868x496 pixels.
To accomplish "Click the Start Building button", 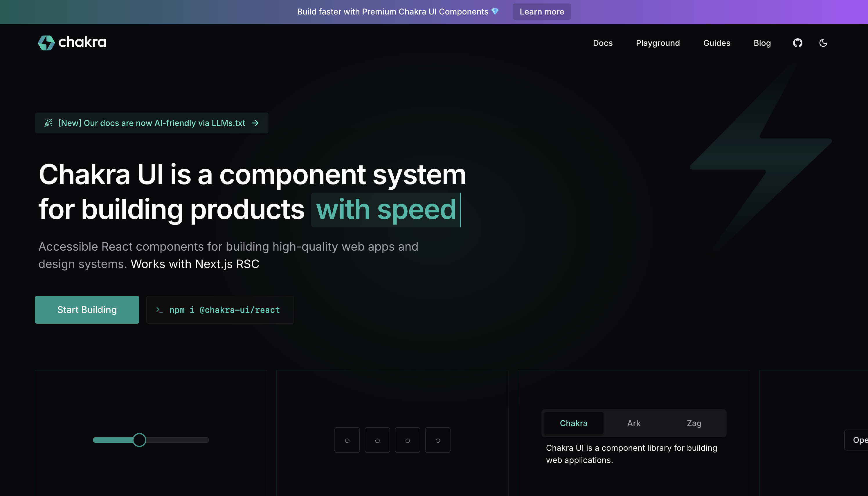I will click(87, 310).
